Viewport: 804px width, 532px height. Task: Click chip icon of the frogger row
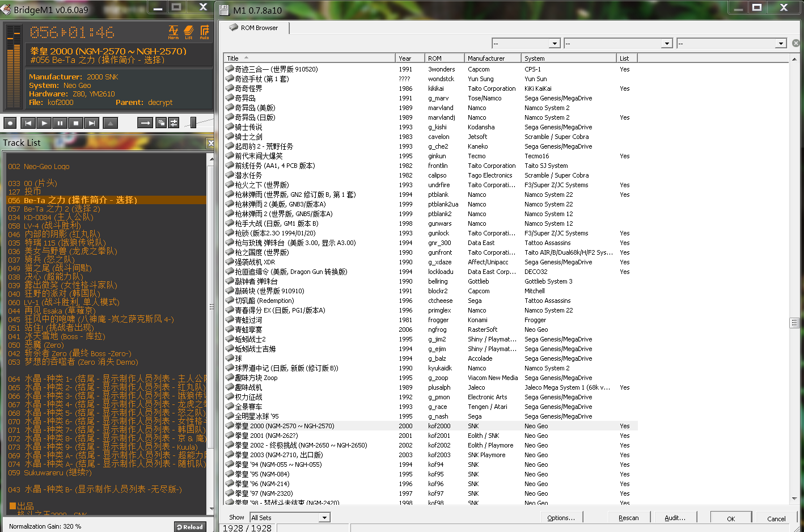click(x=230, y=319)
